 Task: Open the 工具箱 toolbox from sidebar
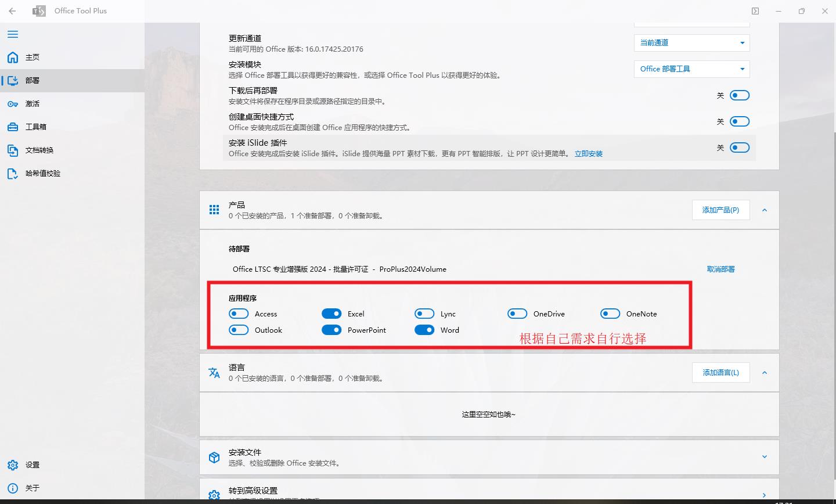pyautogui.click(x=33, y=127)
